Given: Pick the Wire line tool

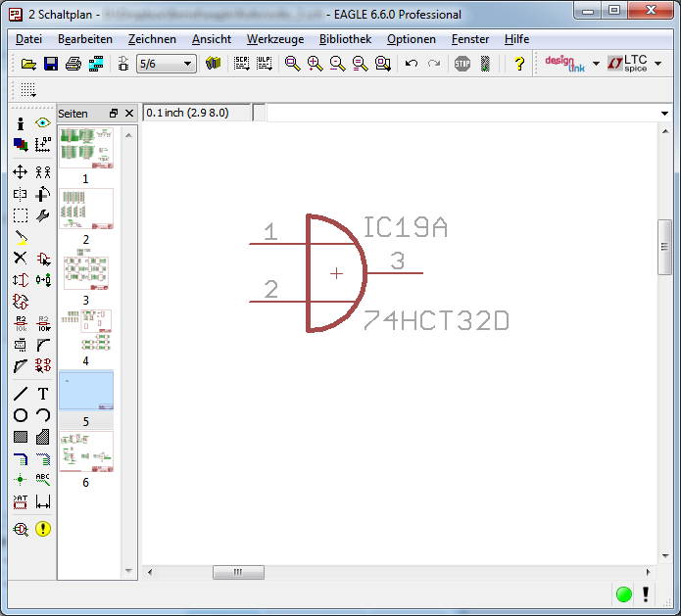Looking at the screenshot, I should pos(20,394).
